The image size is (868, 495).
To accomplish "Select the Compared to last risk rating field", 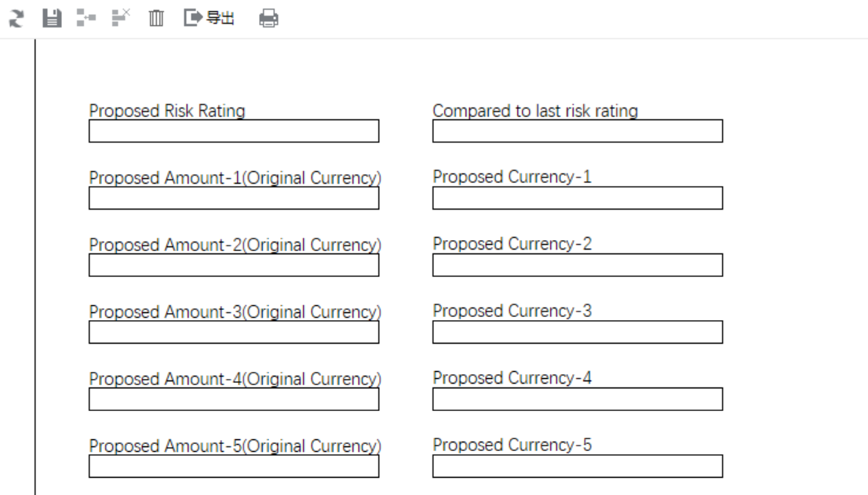I will click(578, 131).
